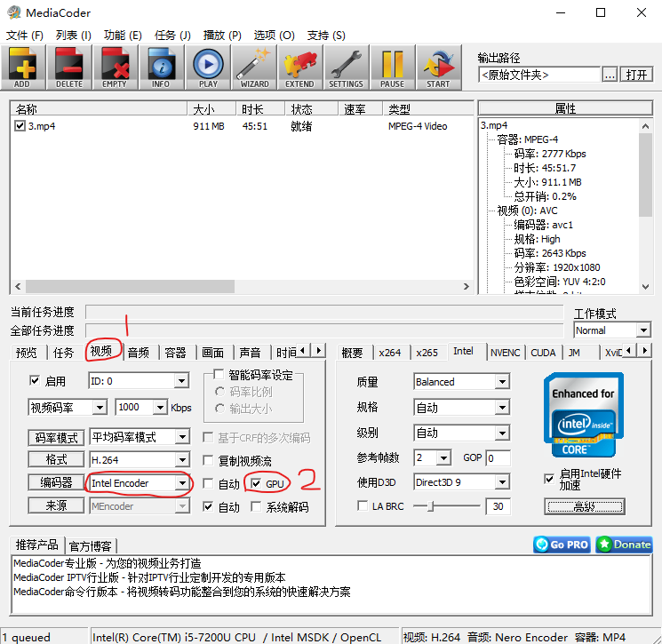662x644 pixels.
Task: Open the 视频码率 mode dropdown
Action: click(x=100, y=407)
